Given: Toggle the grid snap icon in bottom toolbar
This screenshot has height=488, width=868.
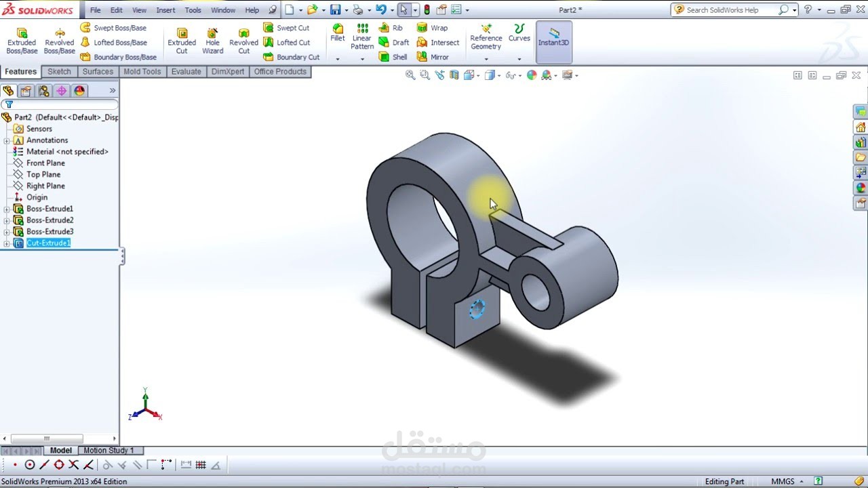Looking at the screenshot, I should 201,465.
